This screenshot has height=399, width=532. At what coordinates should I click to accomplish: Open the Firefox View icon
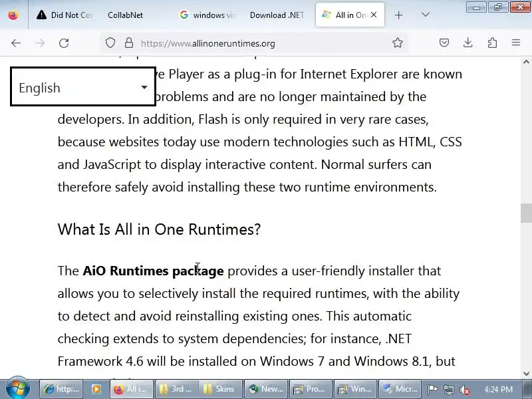pos(13,15)
